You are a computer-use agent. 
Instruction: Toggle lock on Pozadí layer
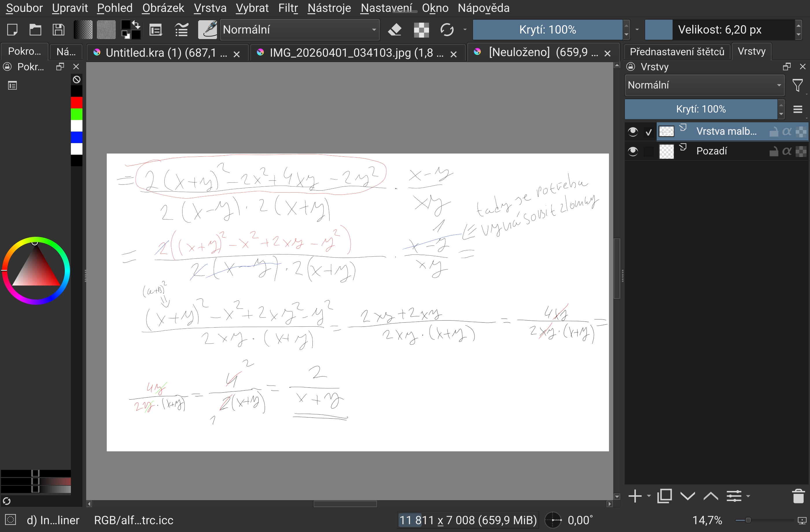pyautogui.click(x=773, y=151)
